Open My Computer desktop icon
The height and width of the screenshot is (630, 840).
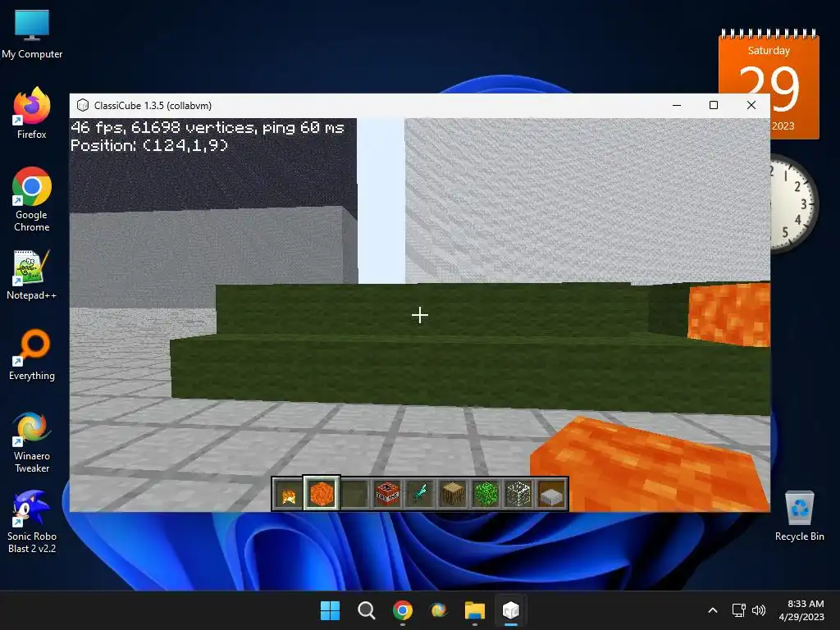(32, 34)
